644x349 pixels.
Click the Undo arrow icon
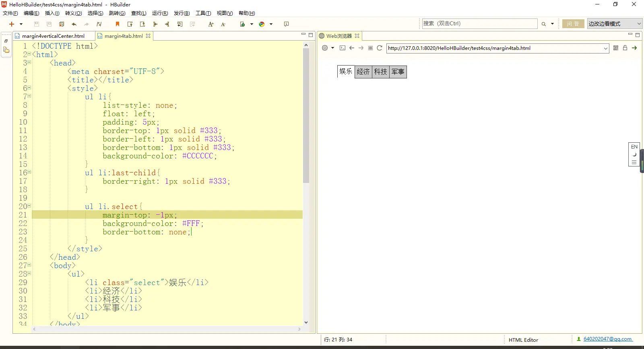click(74, 24)
